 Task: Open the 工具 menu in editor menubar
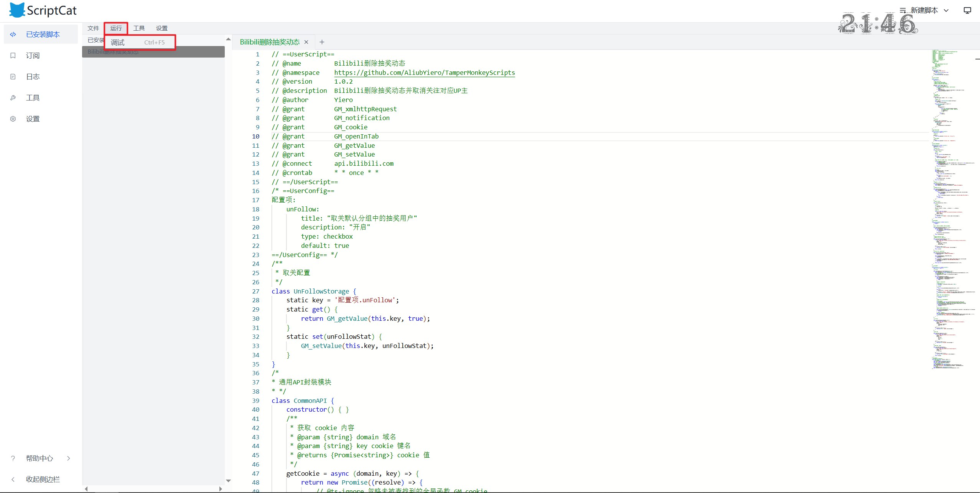click(139, 28)
